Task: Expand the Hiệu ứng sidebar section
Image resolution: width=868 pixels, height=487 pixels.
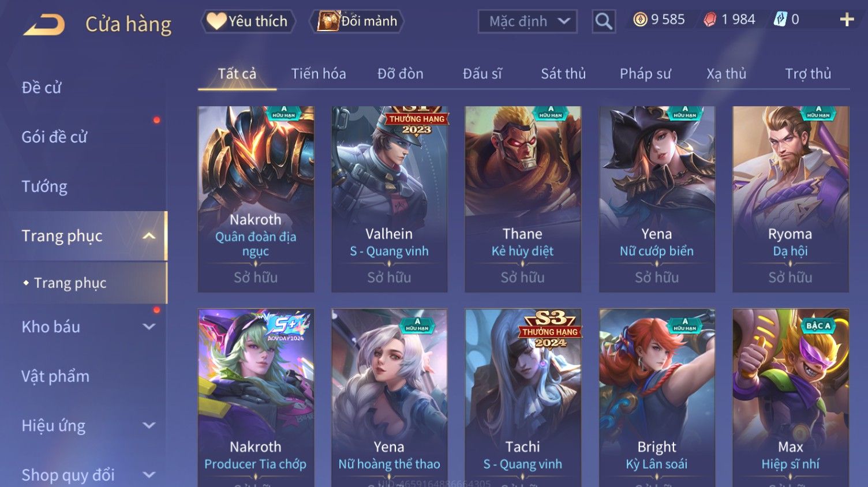Action: (x=149, y=426)
